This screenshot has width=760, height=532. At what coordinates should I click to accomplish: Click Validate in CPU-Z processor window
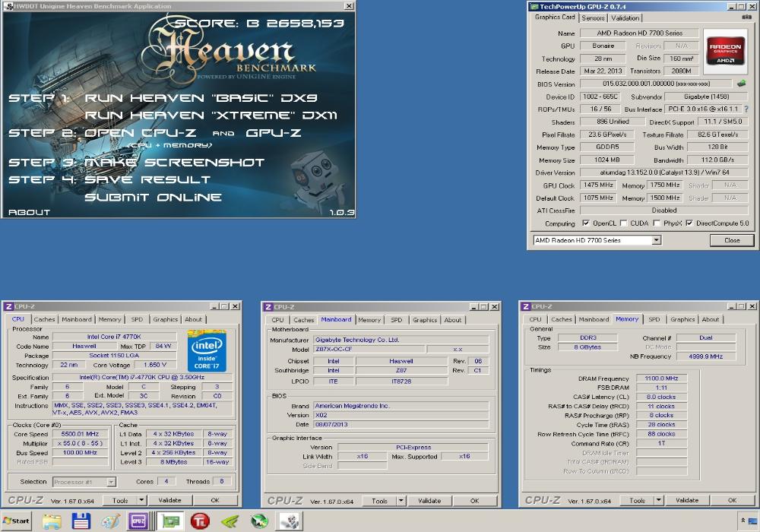(169, 500)
